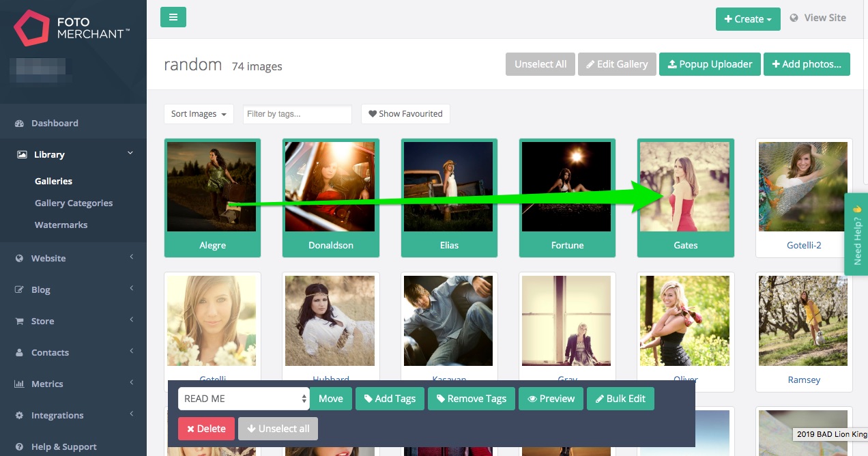
Task: Click the Contacts person icon in the sidebar
Action: pyautogui.click(x=19, y=353)
